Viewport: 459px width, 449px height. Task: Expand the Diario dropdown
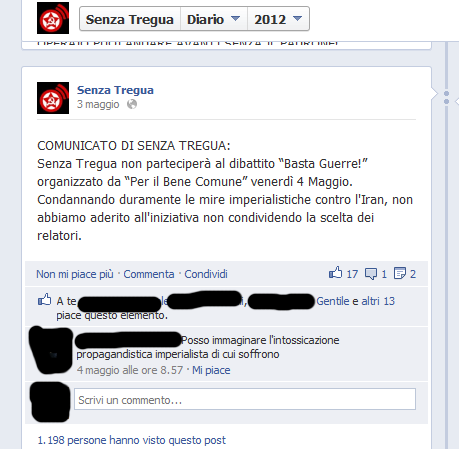pyautogui.click(x=214, y=19)
